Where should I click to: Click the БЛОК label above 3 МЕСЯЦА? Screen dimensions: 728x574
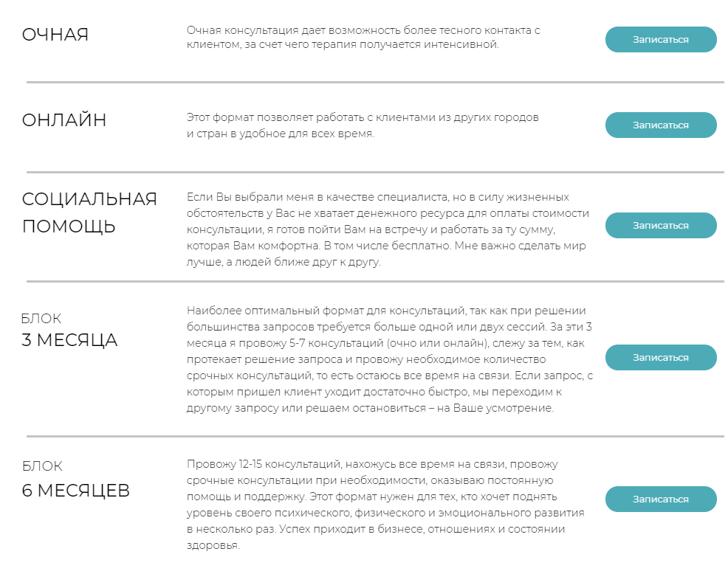pyautogui.click(x=42, y=319)
